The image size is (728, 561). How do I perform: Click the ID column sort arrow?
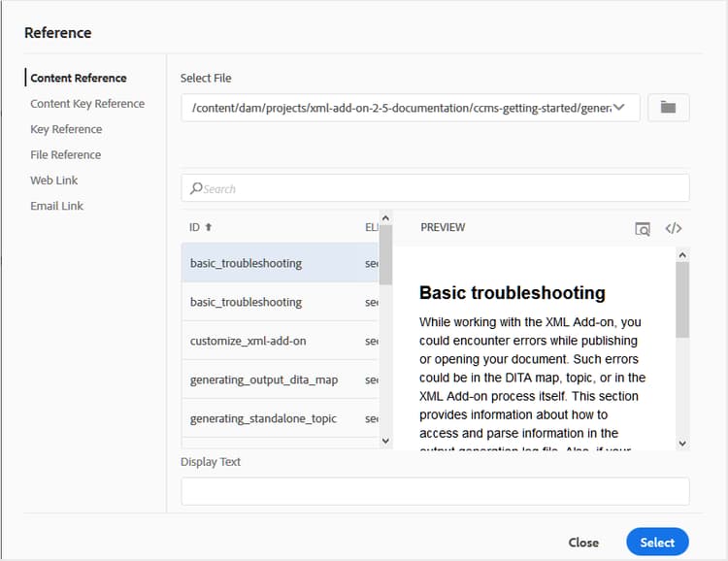click(208, 227)
